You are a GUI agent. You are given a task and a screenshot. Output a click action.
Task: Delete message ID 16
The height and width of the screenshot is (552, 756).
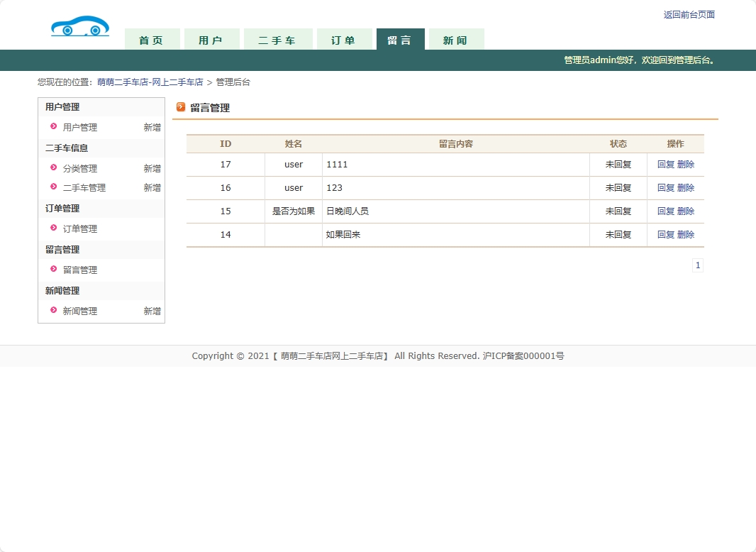tap(686, 188)
